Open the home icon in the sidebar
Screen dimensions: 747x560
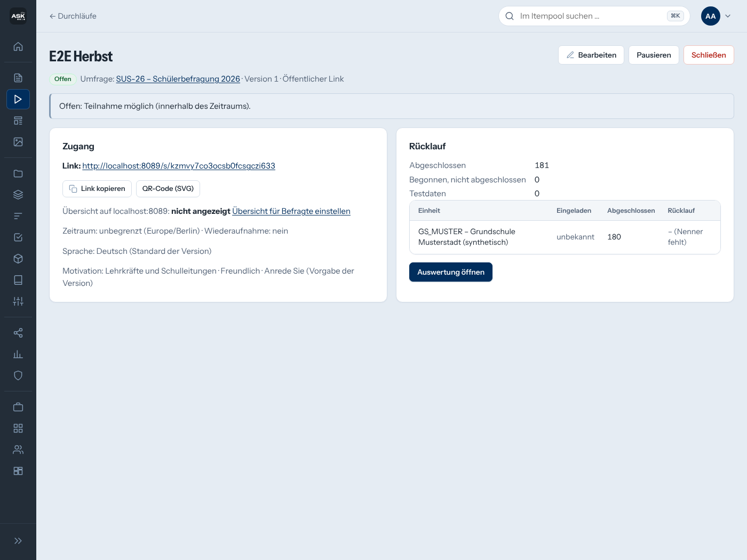[x=18, y=46]
